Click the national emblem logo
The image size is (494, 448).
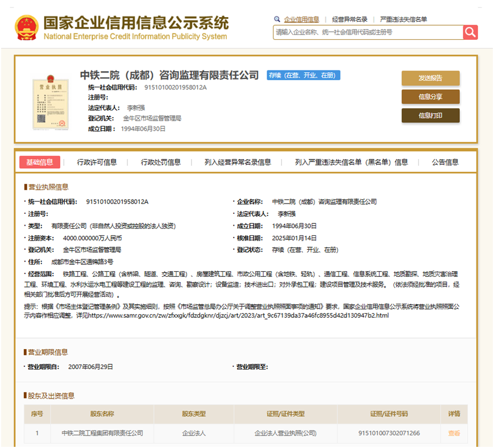[27, 28]
